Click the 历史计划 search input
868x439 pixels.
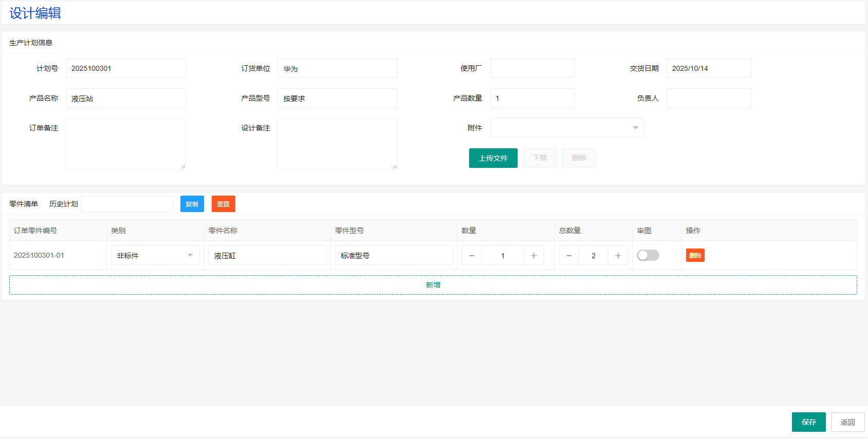coord(127,204)
